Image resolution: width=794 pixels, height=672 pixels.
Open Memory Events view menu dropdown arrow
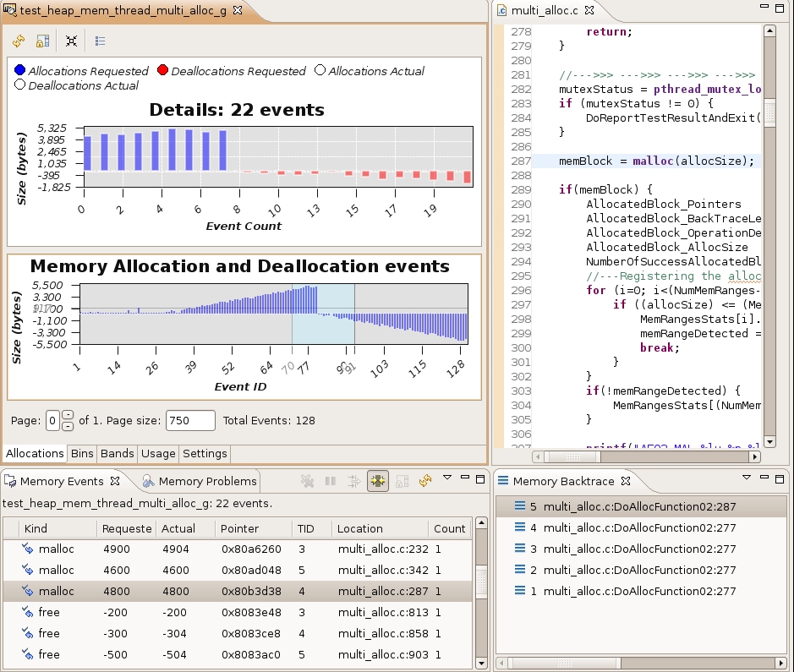pos(447,478)
